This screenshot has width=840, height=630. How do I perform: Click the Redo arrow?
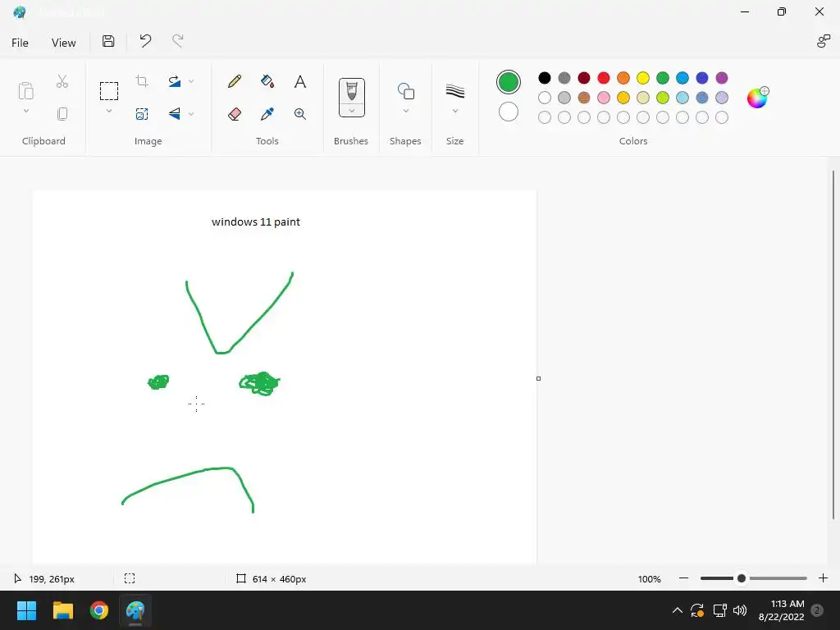click(178, 41)
